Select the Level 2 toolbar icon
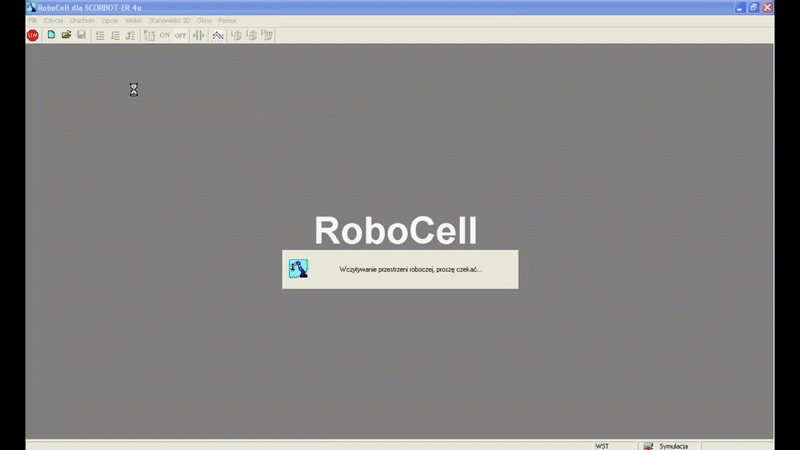The width and height of the screenshot is (800, 450). pos(252,35)
